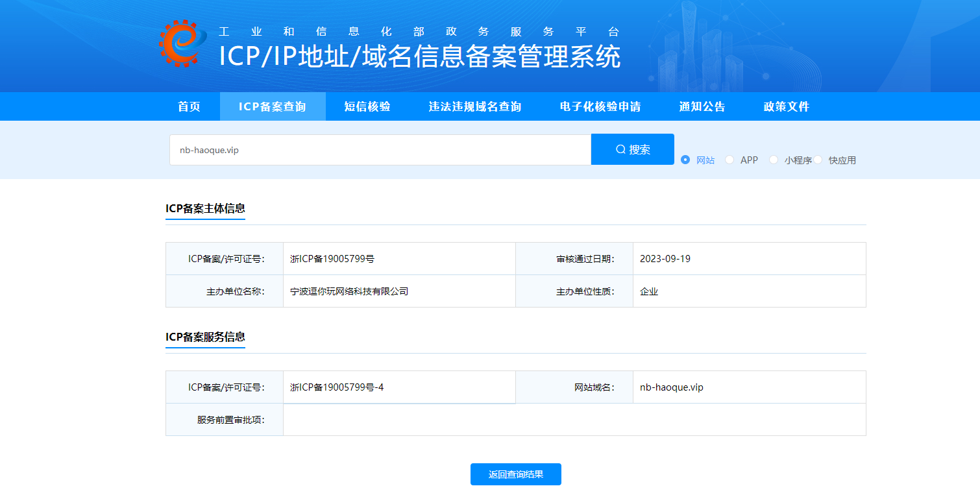Go to 短信核验 tab
The image size is (980, 497).
pyautogui.click(x=367, y=106)
